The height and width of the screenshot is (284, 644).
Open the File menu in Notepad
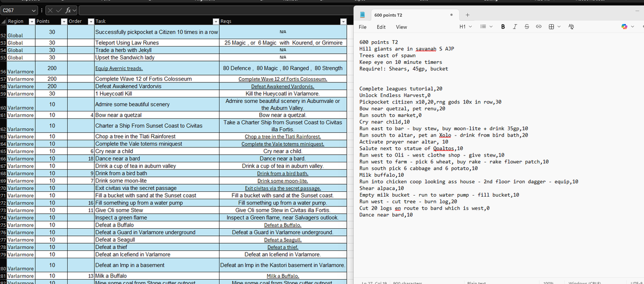(x=363, y=27)
